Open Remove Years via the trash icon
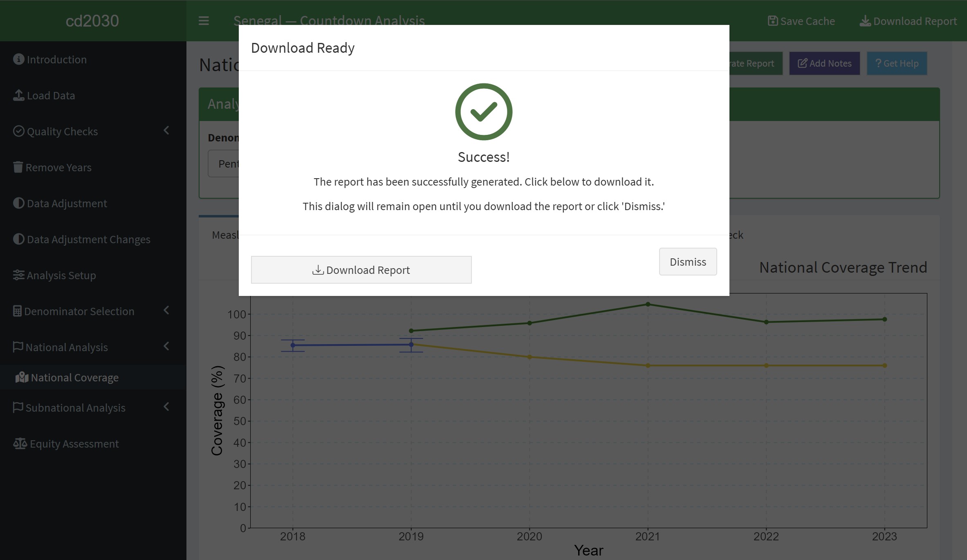Viewport: 967px width, 560px height. 18,167
